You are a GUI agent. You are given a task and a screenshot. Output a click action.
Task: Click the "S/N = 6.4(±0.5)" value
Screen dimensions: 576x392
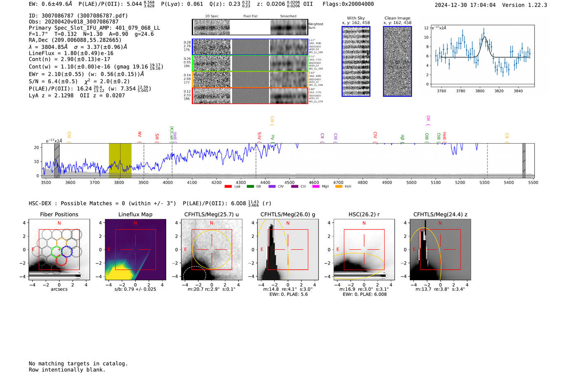[x=53, y=81]
